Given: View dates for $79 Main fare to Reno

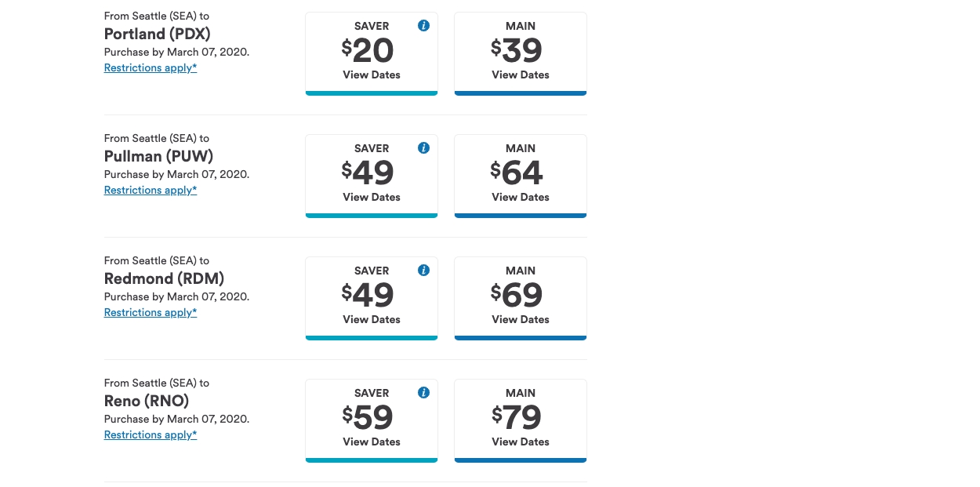Looking at the screenshot, I should point(521,420).
